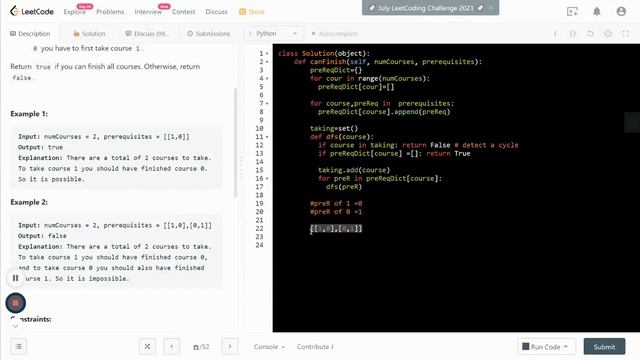640x360 pixels.
Task: Open the editor settings icon
Action: coord(608,33)
